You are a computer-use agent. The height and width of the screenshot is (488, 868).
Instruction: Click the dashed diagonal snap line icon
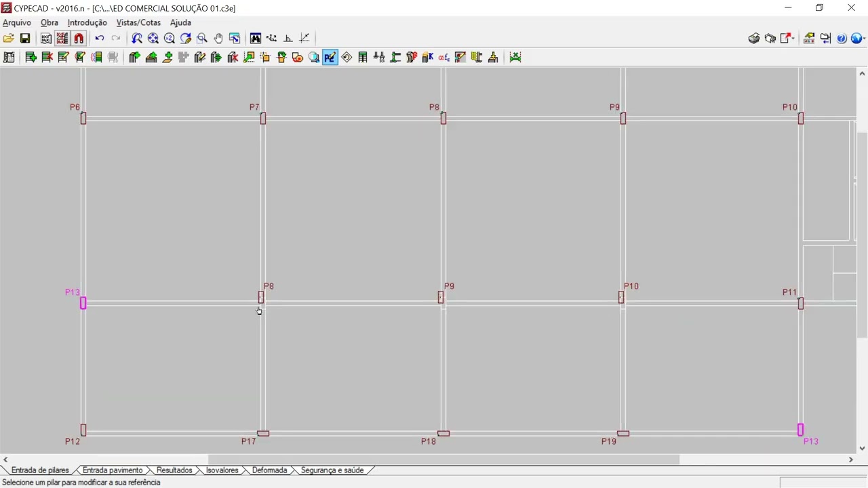(x=304, y=39)
